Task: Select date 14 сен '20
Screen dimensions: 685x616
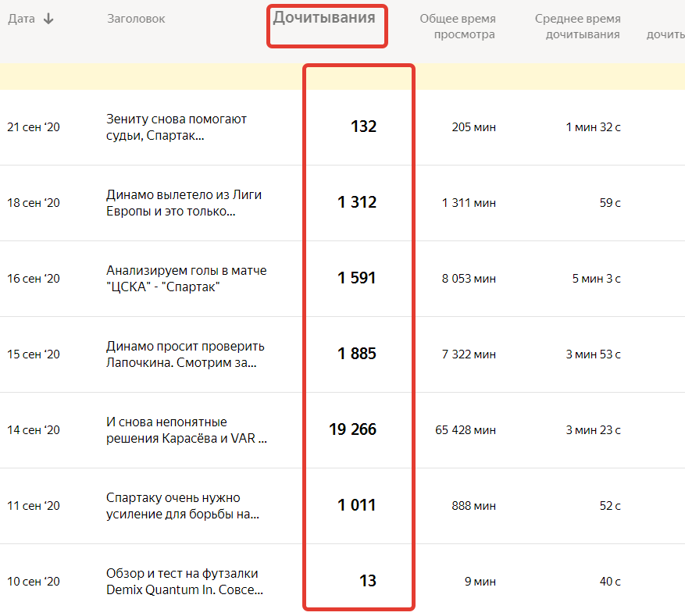Action: tap(34, 430)
